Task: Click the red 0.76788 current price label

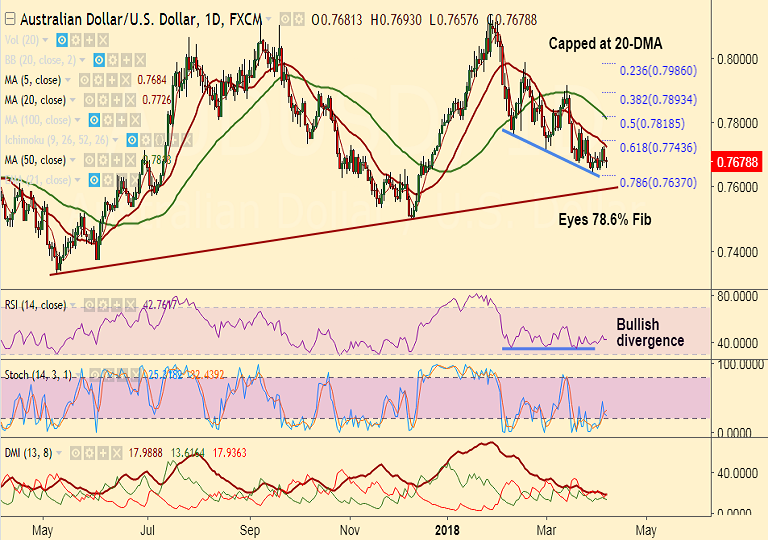Action: click(x=737, y=162)
